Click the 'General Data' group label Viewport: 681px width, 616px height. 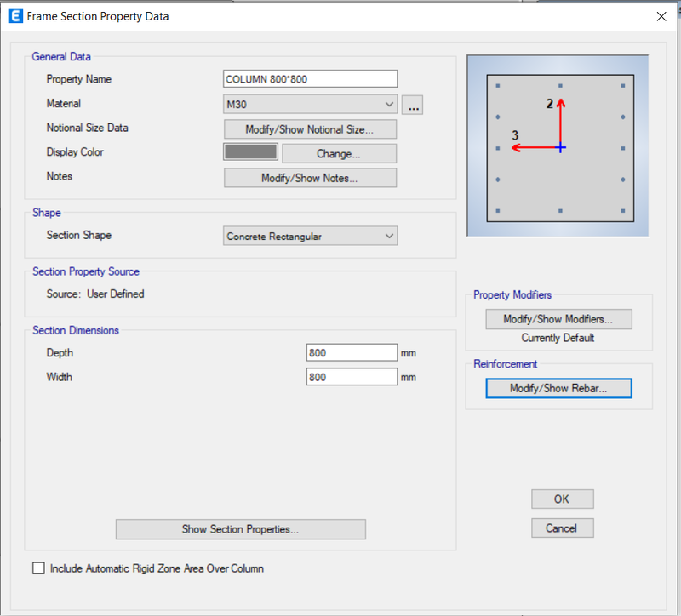click(61, 56)
